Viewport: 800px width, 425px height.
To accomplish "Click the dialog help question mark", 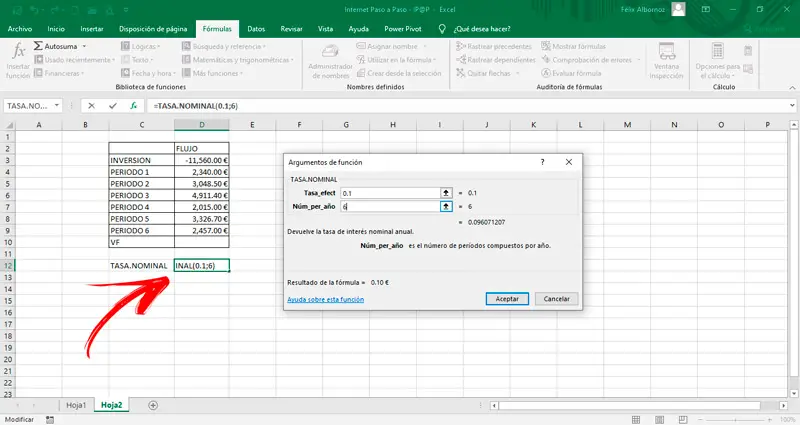I will [543, 161].
